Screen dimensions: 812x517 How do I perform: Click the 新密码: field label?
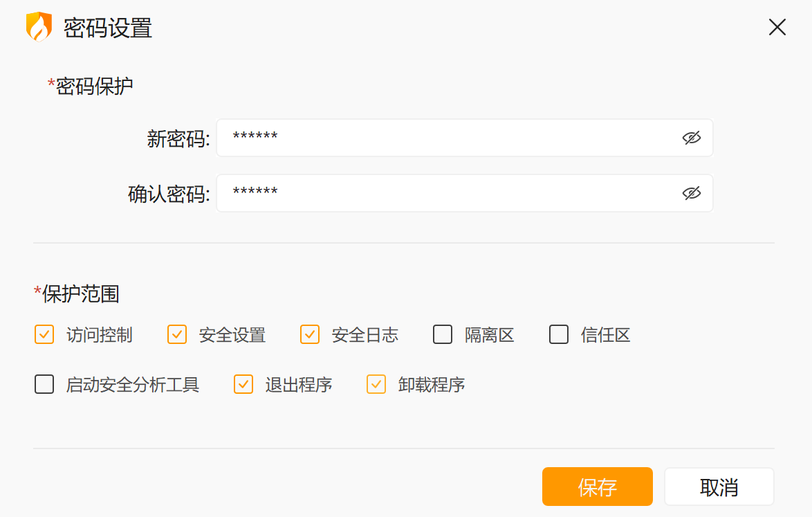click(178, 138)
